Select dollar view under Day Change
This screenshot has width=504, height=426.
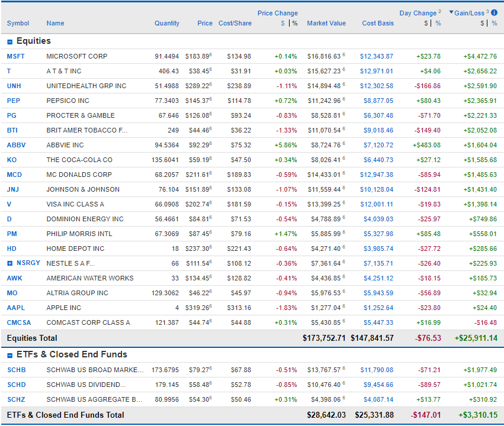click(x=426, y=23)
